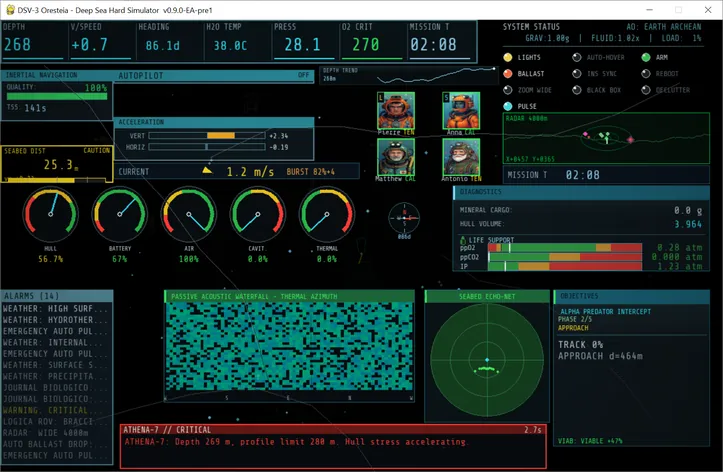The width and height of the screenshot is (723, 472).
Task: Click the HEADING 86.1d readout
Action: pos(168,40)
